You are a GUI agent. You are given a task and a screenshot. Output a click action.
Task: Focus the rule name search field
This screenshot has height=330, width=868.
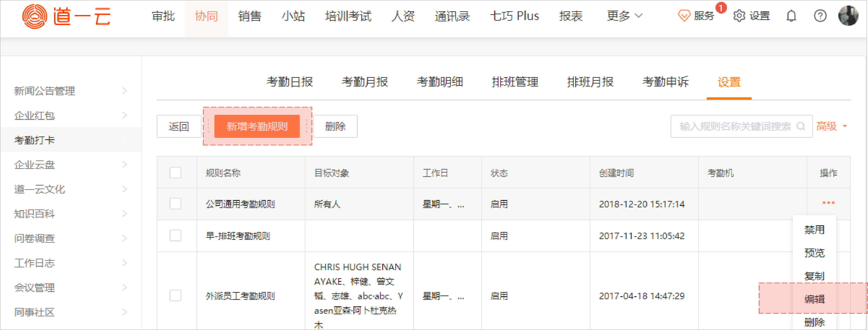[x=735, y=126]
